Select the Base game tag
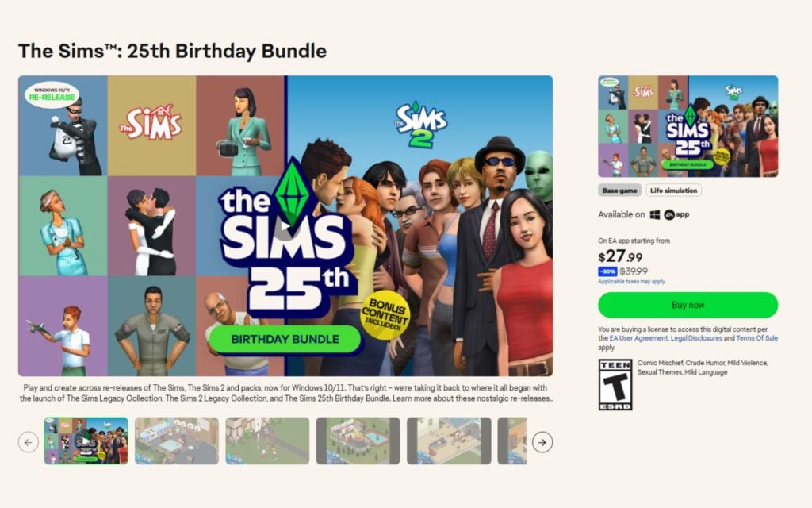Image resolution: width=812 pixels, height=508 pixels. (619, 190)
